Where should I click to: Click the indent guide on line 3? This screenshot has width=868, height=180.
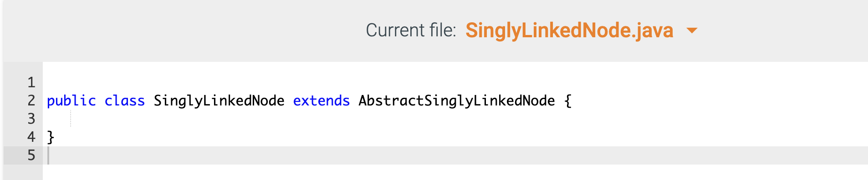click(x=71, y=119)
